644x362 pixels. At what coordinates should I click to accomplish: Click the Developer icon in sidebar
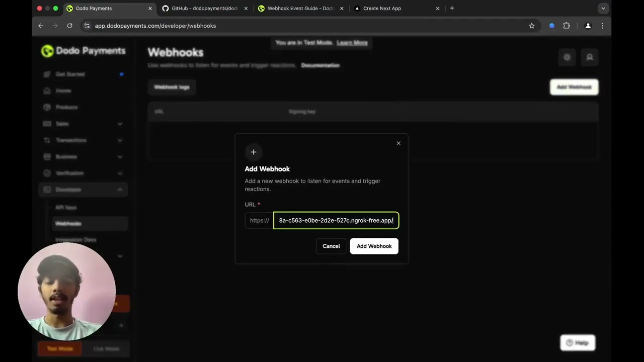point(47,190)
